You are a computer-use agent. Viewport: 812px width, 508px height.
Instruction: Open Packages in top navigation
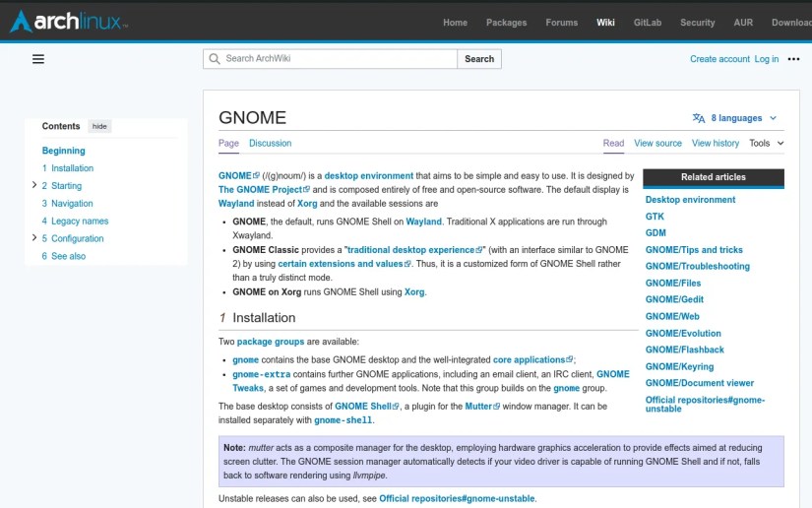506,23
